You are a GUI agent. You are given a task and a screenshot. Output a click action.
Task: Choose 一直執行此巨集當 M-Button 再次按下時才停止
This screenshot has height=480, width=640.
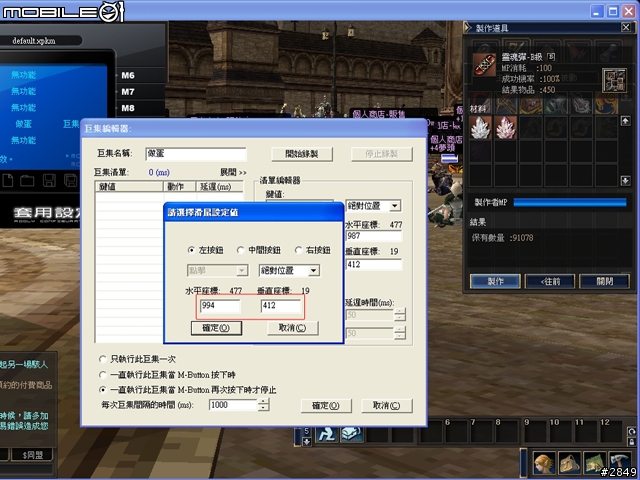pyautogui.click(x=103, y=390)
